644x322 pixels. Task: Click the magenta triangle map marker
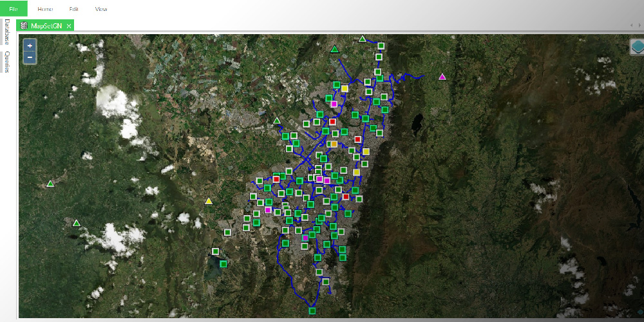442,77
